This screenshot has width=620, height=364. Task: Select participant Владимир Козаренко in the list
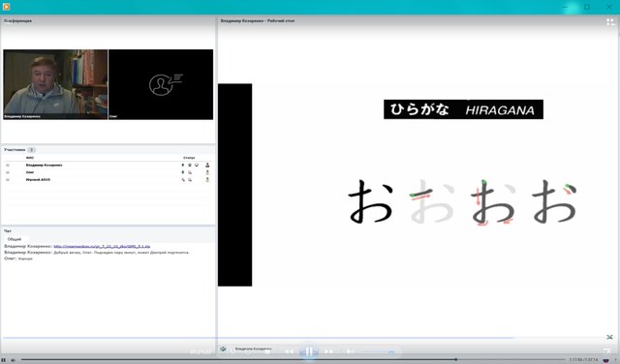pyautogui.click(x=44, y=165)
